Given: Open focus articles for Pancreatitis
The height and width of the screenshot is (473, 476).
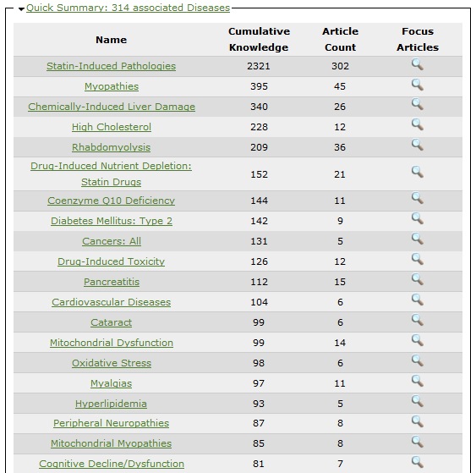Looking at the screenshot, I should 418,279.
